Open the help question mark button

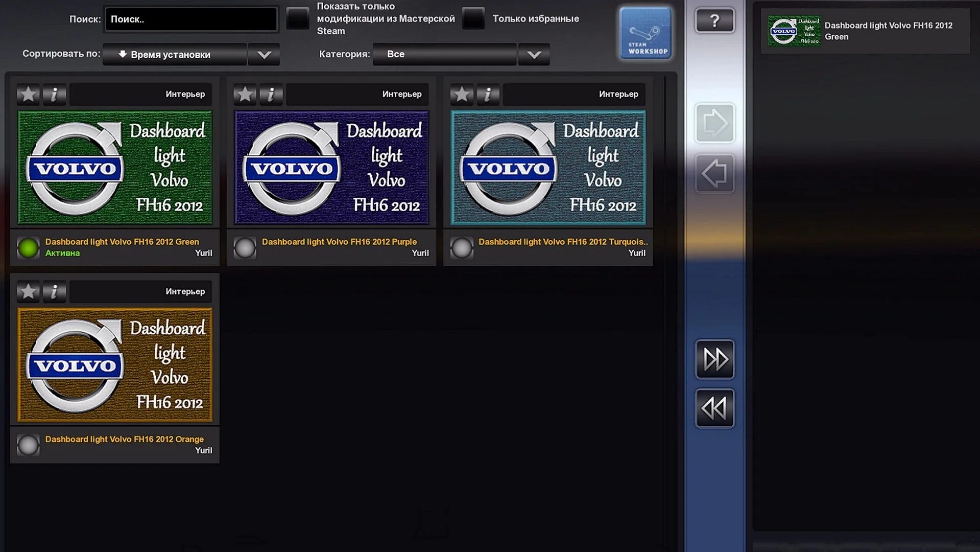point(714,21)
